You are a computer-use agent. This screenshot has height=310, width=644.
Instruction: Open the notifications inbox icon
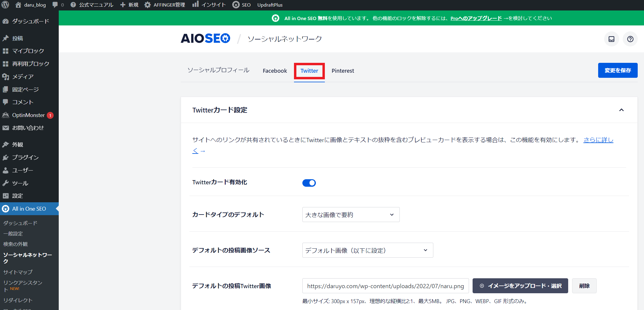click(x=611, y=39)
